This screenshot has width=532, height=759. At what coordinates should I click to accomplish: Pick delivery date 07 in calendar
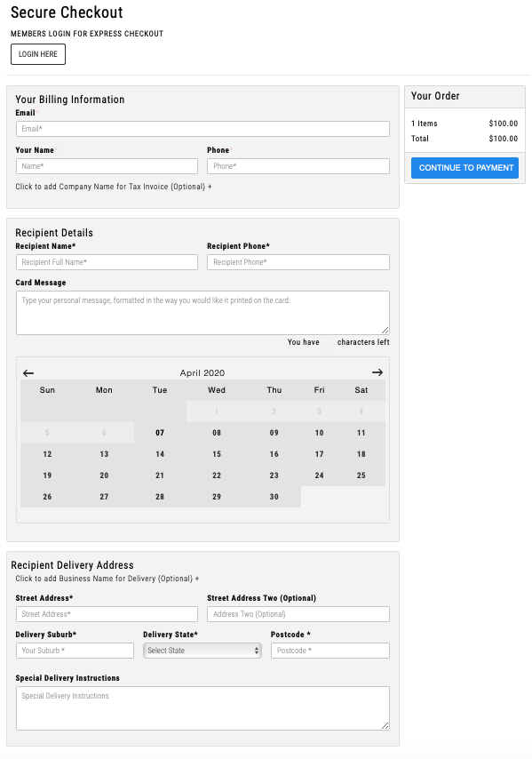[x=160, y=433]
